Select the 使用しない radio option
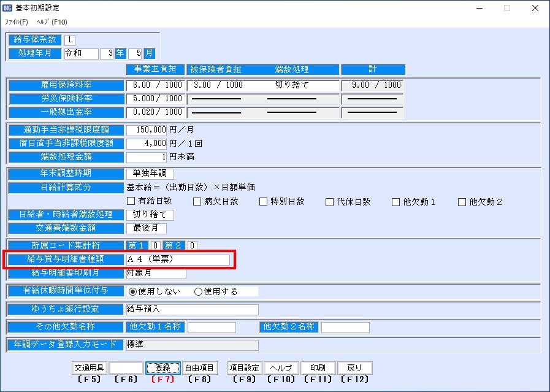This screenshot has height=392, width=550. click(132, 291)
